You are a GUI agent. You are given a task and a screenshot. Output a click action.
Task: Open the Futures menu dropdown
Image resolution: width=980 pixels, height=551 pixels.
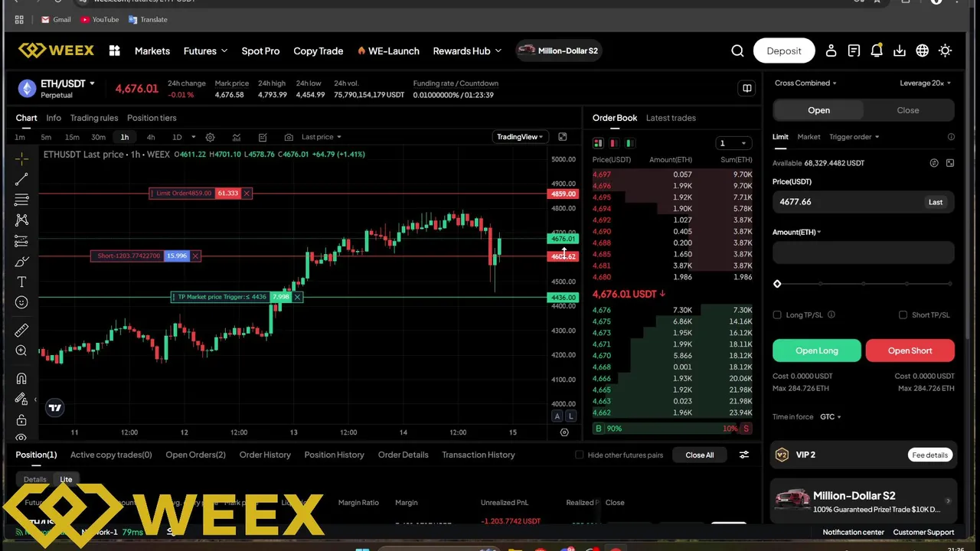pos(205,51)
